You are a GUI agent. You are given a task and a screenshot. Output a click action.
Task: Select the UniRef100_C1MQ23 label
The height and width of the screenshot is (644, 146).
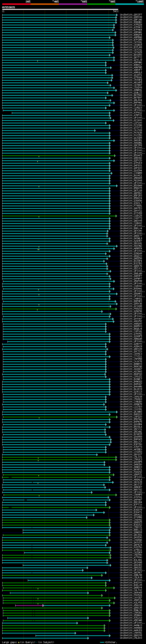131,108
